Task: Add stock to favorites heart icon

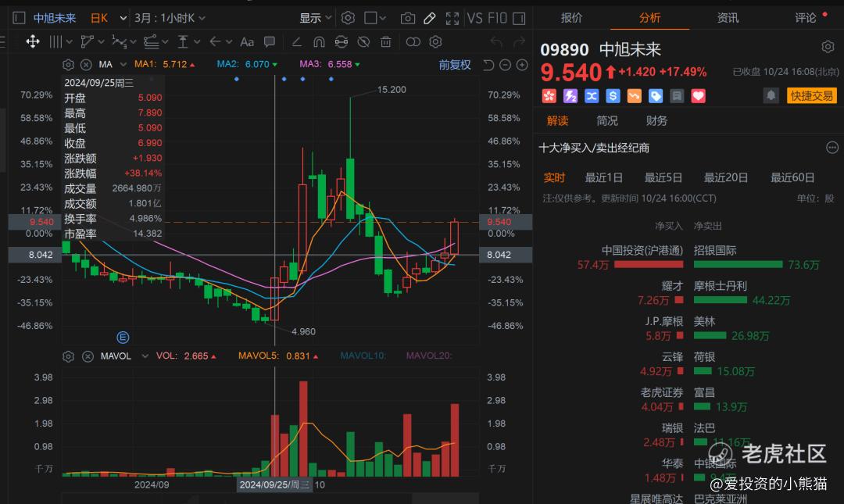Action: (698, 96)
